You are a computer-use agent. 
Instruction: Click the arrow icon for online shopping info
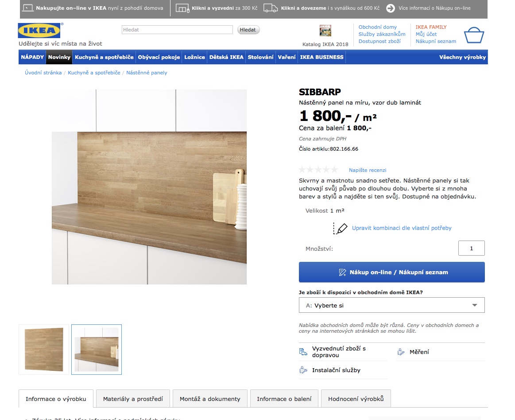pyautogui.click(x=390, y=8)
